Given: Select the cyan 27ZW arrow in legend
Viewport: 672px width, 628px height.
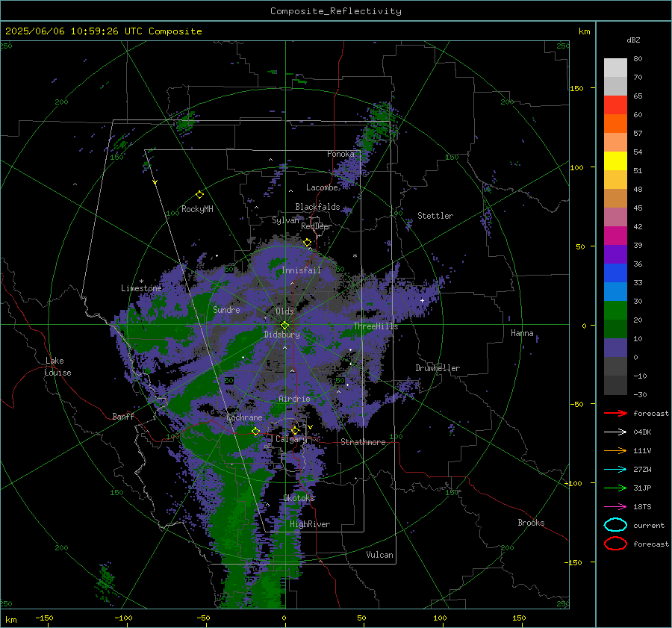Looking at the screenshot, I should click(615, 470).
